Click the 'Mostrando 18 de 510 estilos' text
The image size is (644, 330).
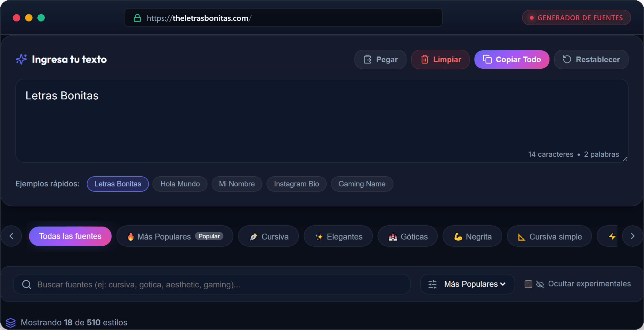[74, 323]
